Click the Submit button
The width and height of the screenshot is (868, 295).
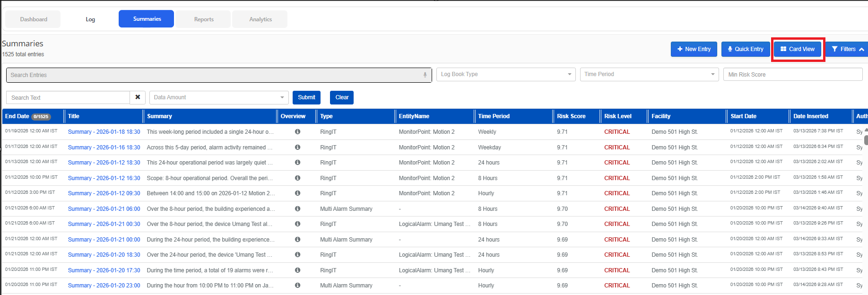click(306, 97)
